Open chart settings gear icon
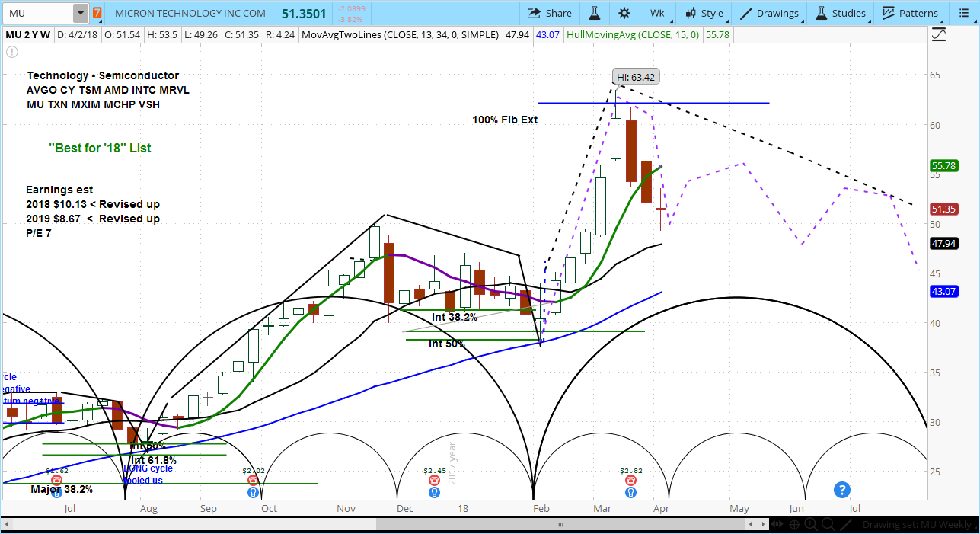 click(x=624, y=13)
